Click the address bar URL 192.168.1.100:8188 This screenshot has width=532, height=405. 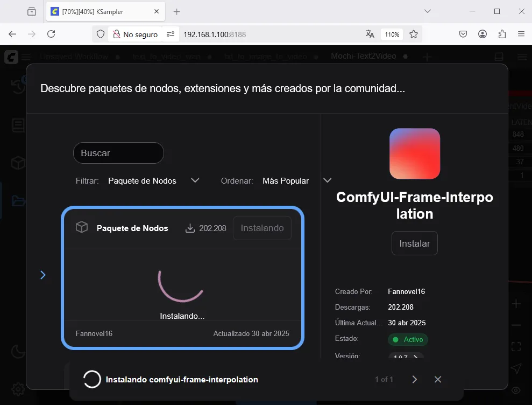point(215,34)
